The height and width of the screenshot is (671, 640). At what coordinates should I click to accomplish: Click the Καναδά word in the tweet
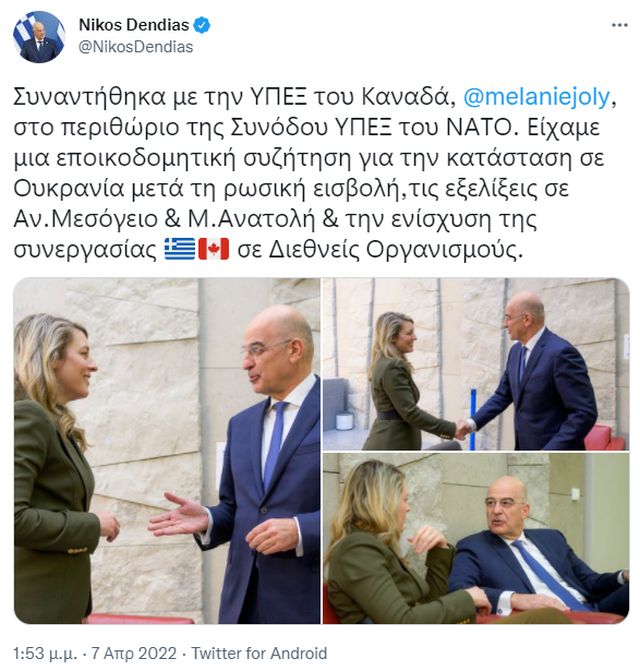(409, 98)
